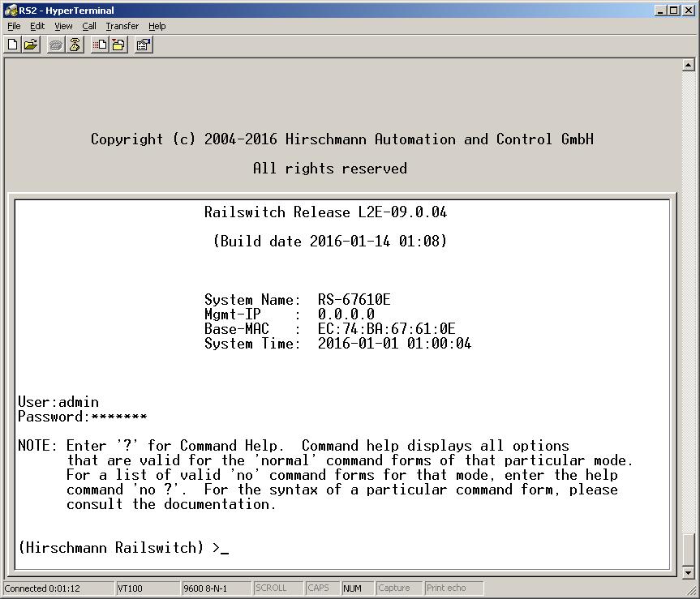Click the Mgmt-IP value 0.0.0.0
The image size is (700, 599).
(x=346, y=314)
